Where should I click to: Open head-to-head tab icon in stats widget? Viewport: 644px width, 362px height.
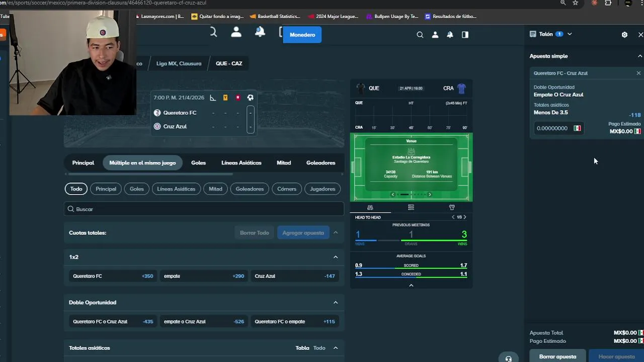[x=370, y=207]
